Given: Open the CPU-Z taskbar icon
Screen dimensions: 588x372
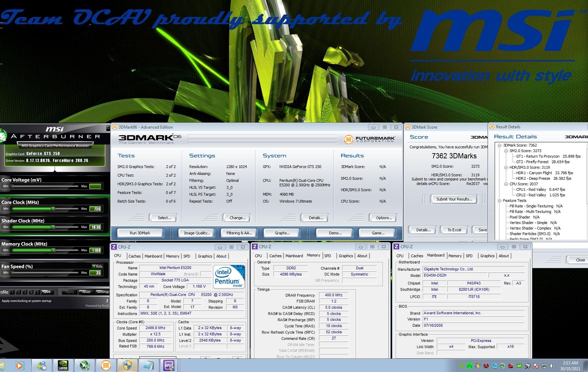Looking at the screenshot, I should [169, 365].
